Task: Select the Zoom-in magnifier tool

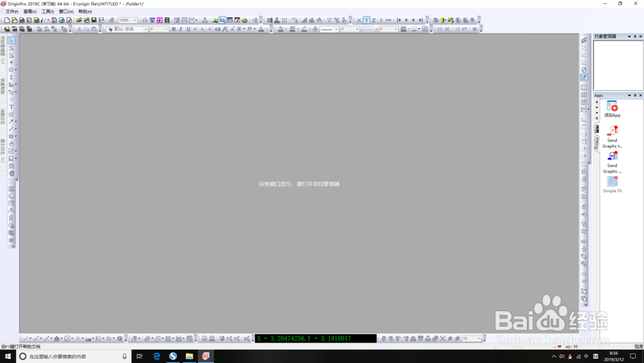Action: (x=11, y=48)
